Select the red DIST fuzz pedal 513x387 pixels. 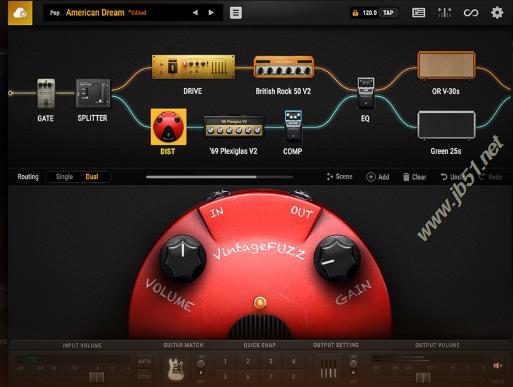[168, 127]
